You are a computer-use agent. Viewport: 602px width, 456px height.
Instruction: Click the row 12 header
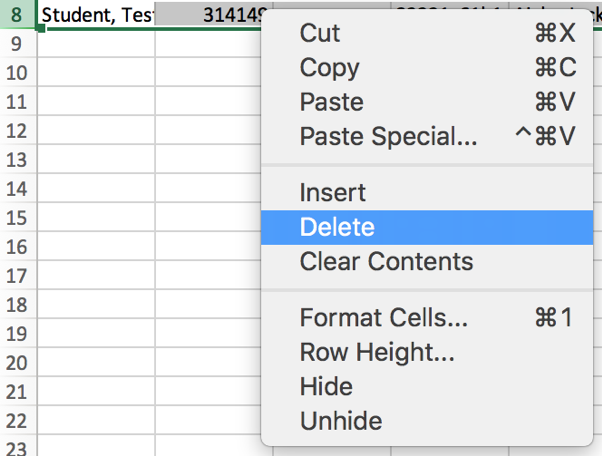tap(16, 131)
